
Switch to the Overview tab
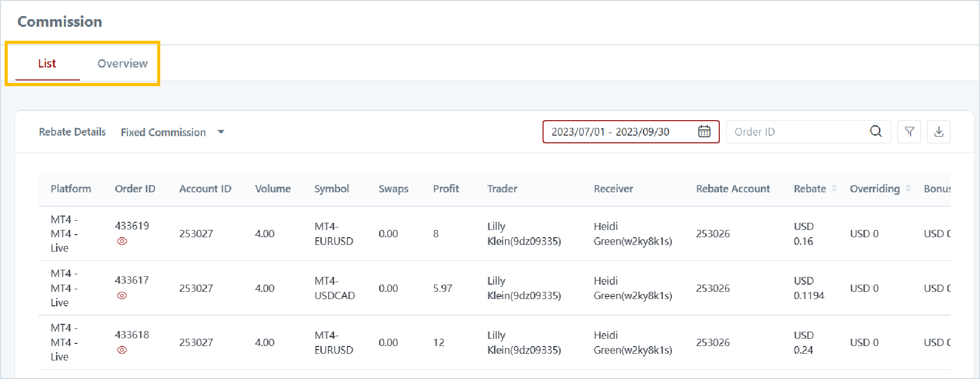[x=122, y=63]
